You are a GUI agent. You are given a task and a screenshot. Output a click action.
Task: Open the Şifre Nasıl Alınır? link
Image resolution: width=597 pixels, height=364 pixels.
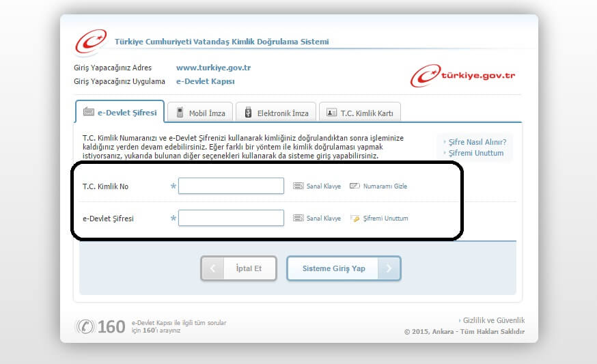tap(477, 142)
